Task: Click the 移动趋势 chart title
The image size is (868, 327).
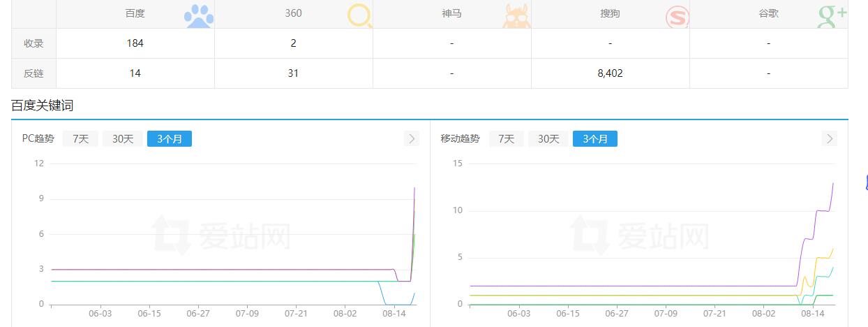Action: tap(461, 138)
